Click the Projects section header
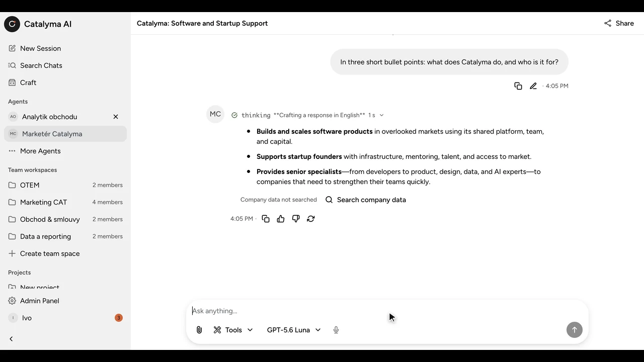The width and height of the screenshot is (644, 362). [19, 273]
